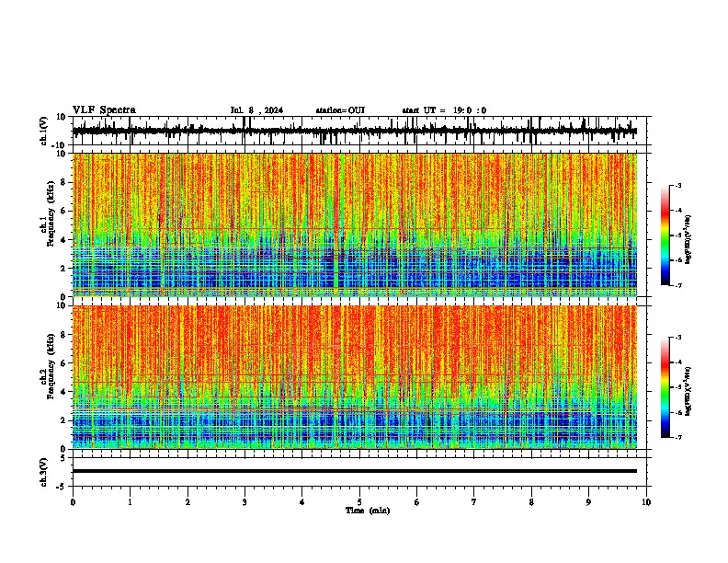The height and width of the screenshot is (563, 728).
Task: Click the ch.2 spectrogram panel
Action: 355,377
